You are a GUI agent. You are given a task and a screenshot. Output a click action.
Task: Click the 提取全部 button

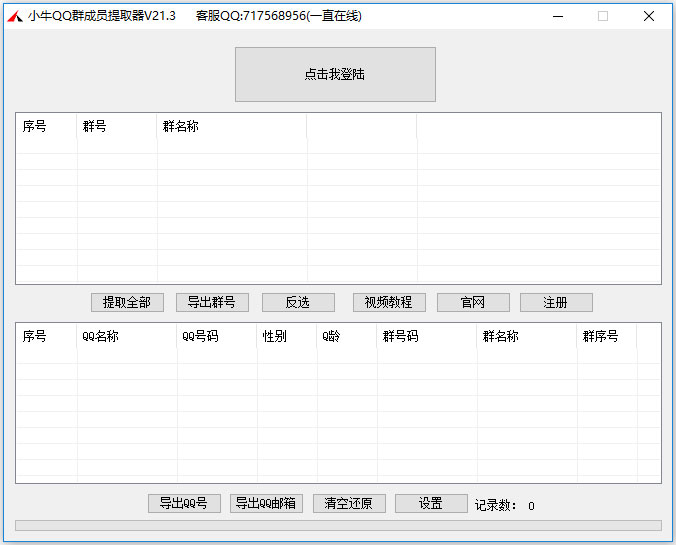pyautogui.click(x=127, y=302)
